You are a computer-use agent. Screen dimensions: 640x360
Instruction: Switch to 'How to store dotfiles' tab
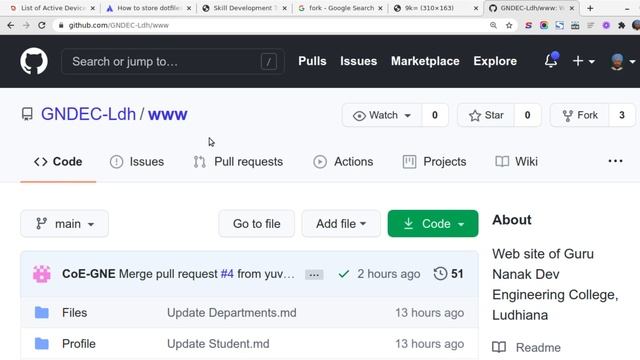(149, 8)
